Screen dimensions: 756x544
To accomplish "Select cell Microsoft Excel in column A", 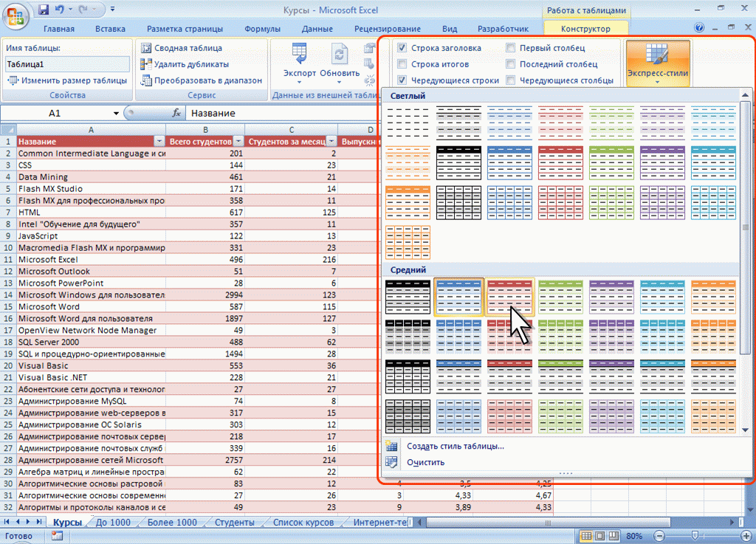I will coord(91,259).
